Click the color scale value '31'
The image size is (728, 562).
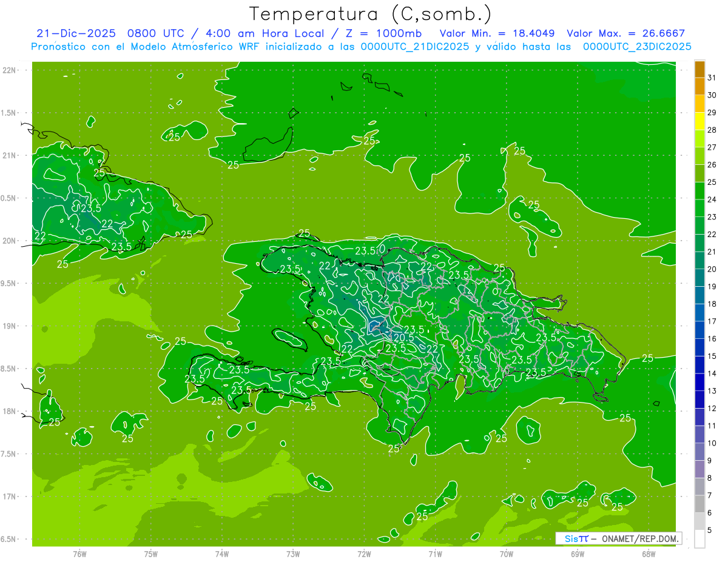712,77
